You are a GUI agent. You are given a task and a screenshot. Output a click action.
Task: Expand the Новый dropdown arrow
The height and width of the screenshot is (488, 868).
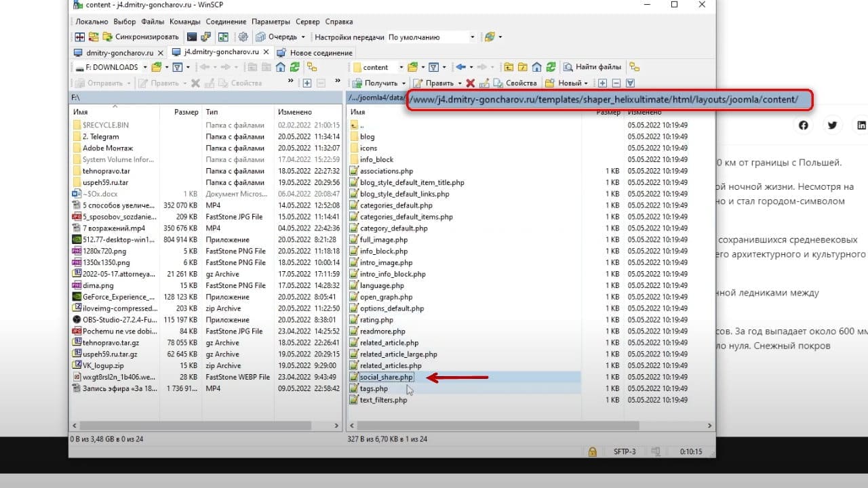[587, 83]
